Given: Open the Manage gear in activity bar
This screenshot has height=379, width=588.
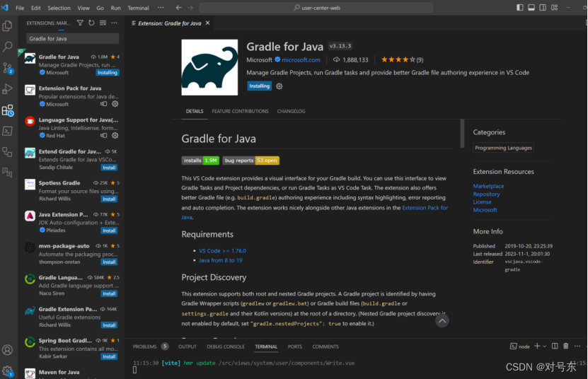Looking at the screenshot, I should (7, 371).
